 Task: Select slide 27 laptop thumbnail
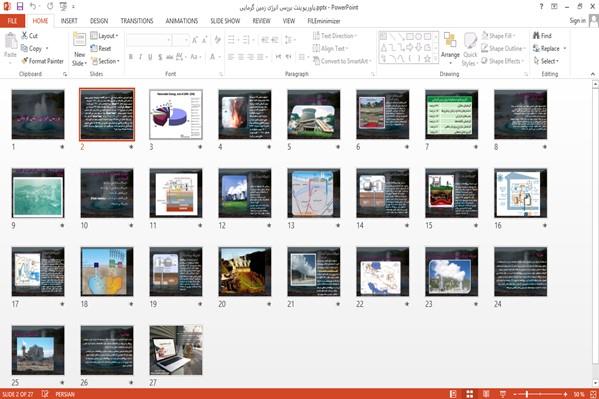click(176, 350)
